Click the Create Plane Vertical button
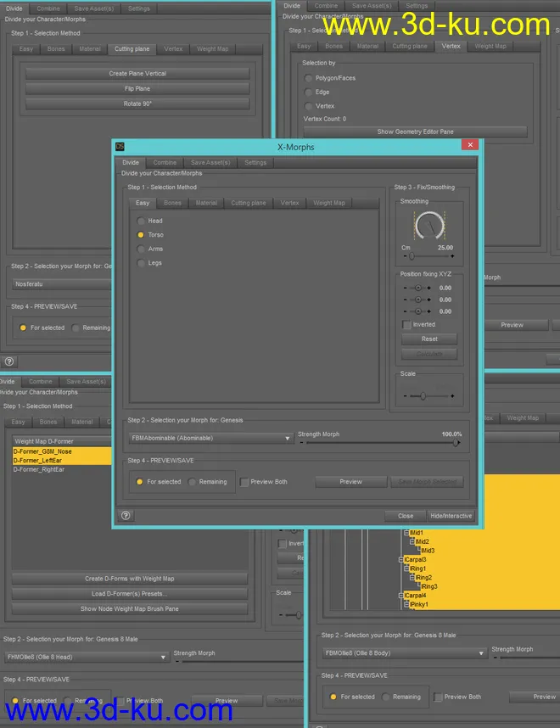Viewport: 560px width, 728px height. (x=137, y=74)
